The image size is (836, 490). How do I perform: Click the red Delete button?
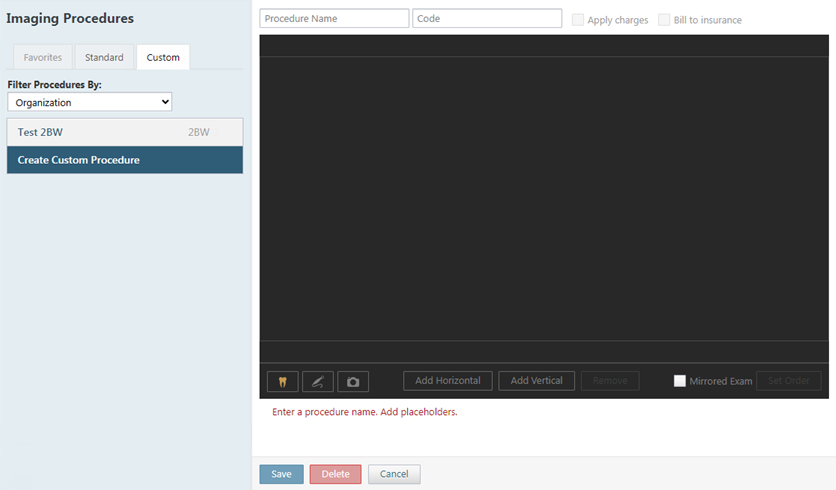point(335,474)
